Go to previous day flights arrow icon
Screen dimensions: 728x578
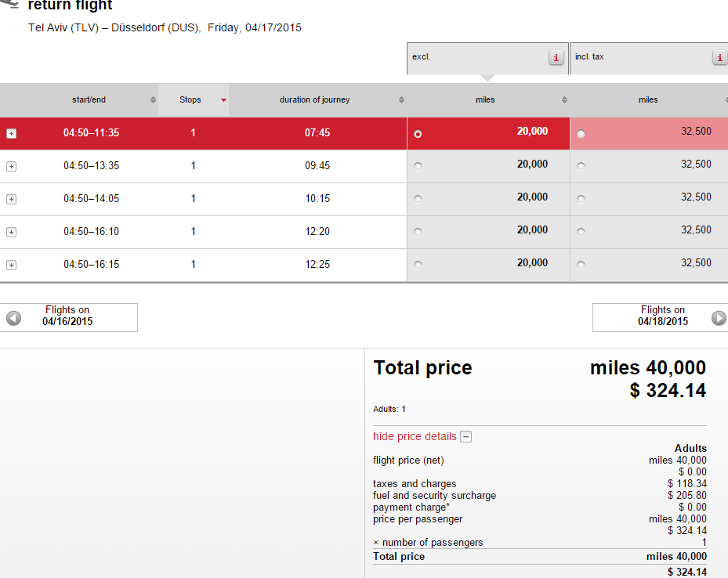(x=14, y=318)
